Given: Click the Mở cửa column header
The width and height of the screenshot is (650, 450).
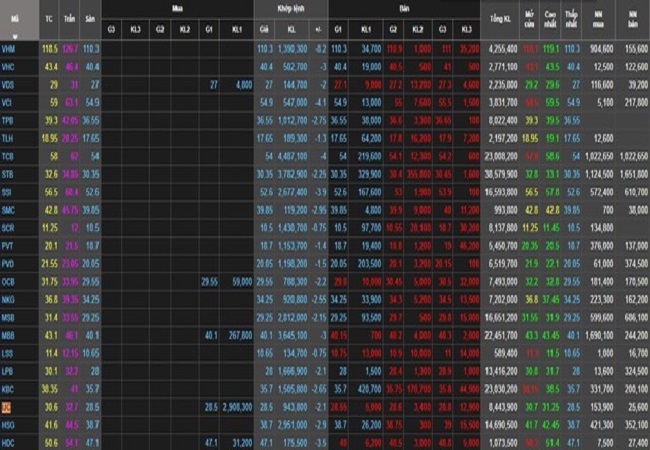Looking at the screenshot, I should (529, 19).
